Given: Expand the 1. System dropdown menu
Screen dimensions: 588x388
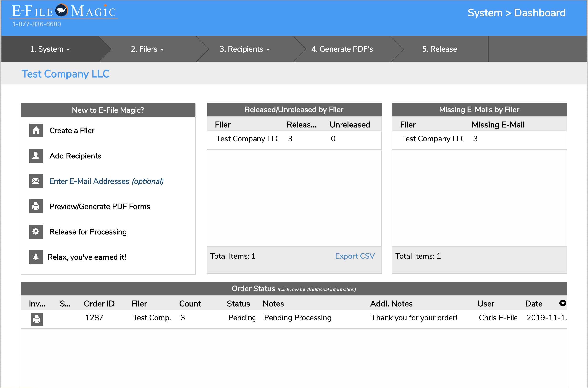Looking at the screenshot, I should pos(50,49).
